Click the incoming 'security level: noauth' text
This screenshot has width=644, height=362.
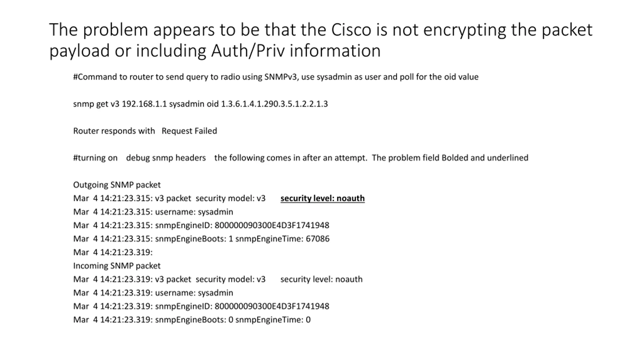coord(321,279)
